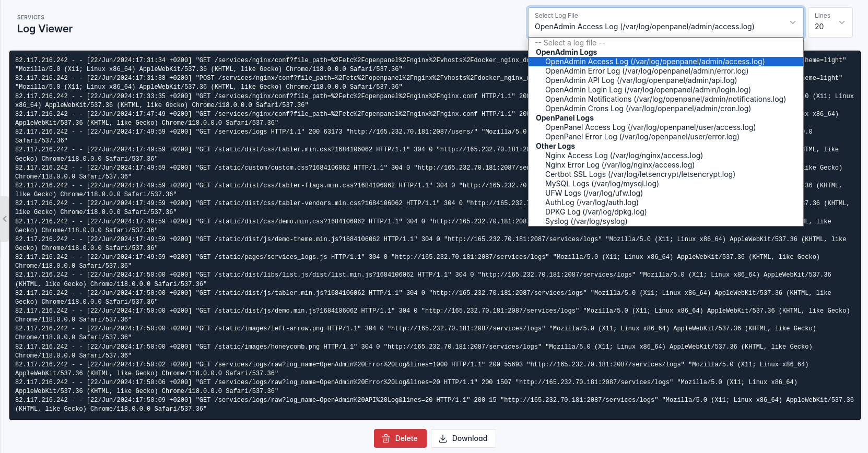Click the sidebar collapse arrow on left edge

tap(5, 219)
